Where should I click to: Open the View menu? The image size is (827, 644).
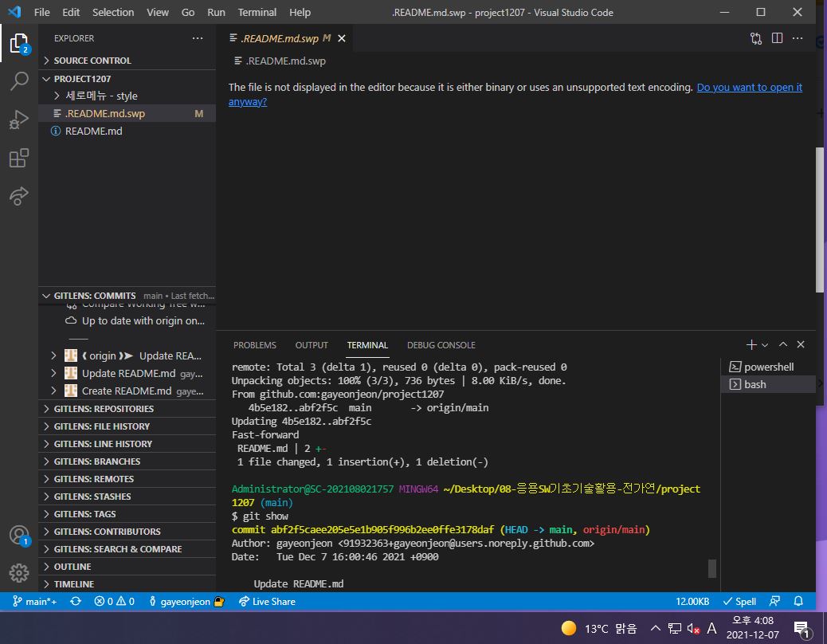coord(157,12)
